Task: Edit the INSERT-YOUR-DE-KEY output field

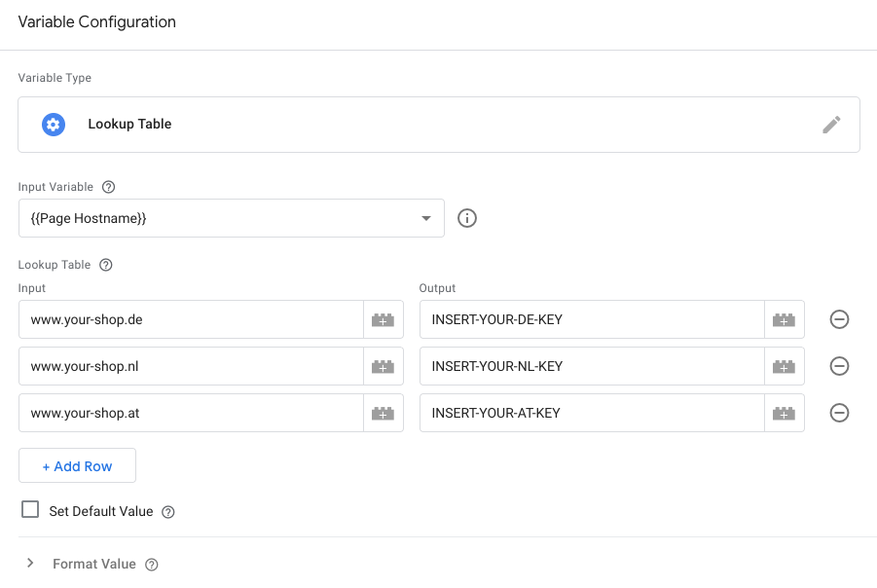Action: coord(593,319)
